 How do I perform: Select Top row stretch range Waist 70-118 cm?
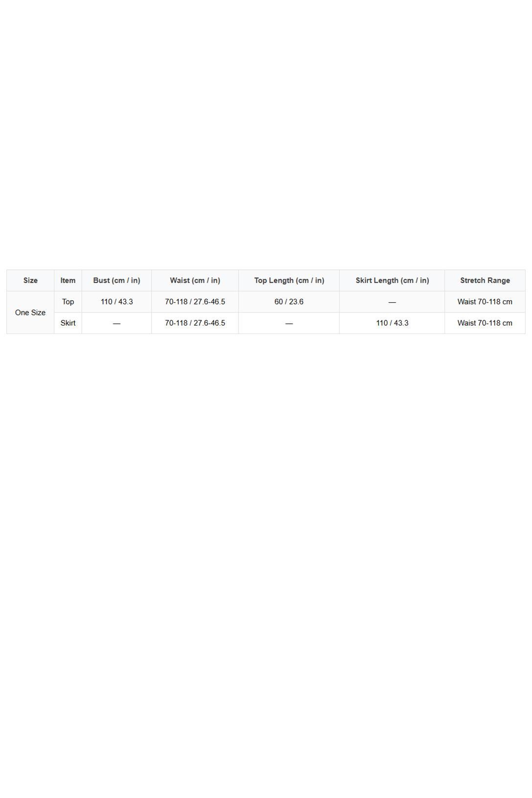[485, 302]
